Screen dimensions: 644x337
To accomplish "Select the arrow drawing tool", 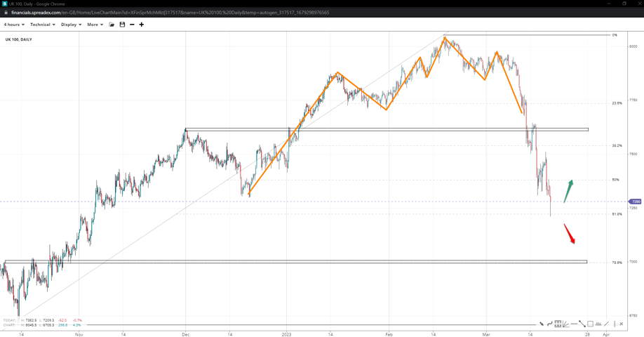I will tap(542, 324).
